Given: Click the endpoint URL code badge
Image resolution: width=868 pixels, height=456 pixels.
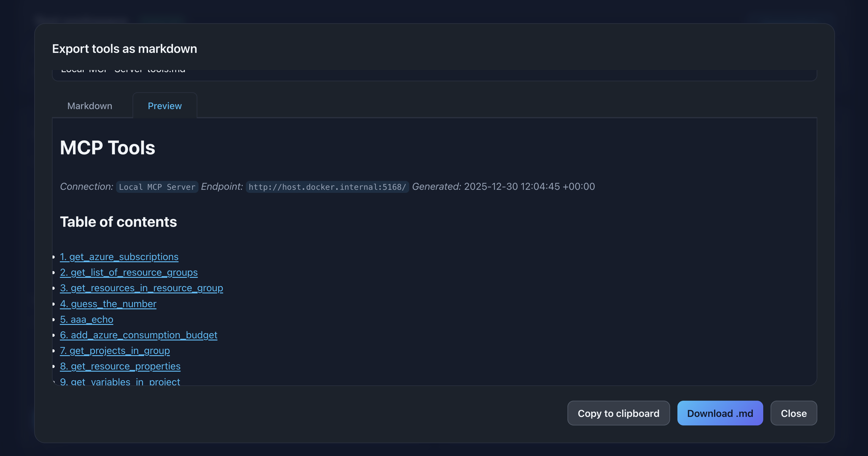Looking at the screenshot, I should click(x=327, y=186).
